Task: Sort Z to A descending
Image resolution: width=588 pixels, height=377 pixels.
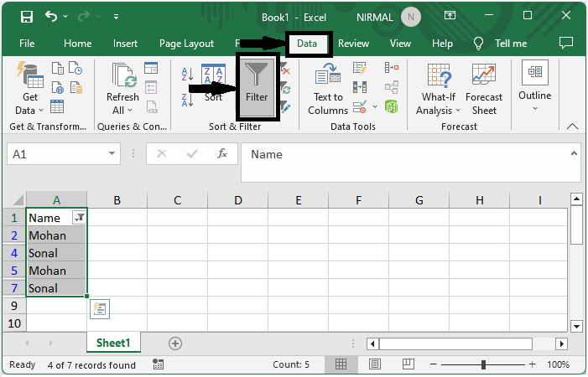Action: tap(187, 100)
